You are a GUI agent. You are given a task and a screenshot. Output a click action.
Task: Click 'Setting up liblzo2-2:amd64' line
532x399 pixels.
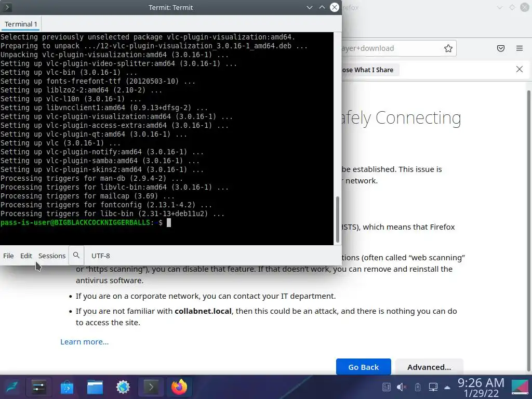[81, 90]
